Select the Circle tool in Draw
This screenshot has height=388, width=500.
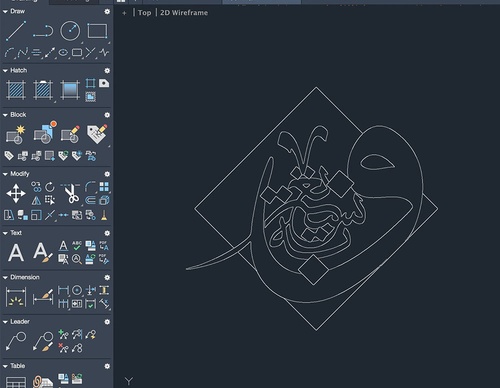pyautogui.click(x=70, y=31)
